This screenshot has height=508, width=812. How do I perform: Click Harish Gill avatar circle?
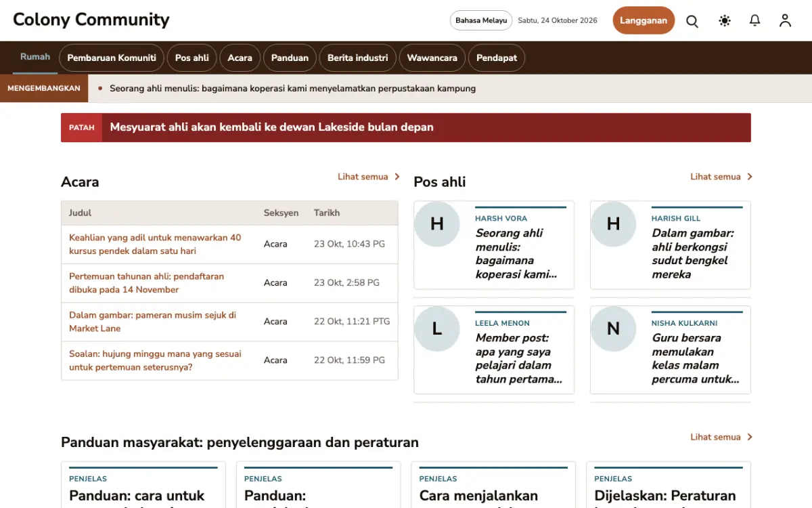(613, 224)
